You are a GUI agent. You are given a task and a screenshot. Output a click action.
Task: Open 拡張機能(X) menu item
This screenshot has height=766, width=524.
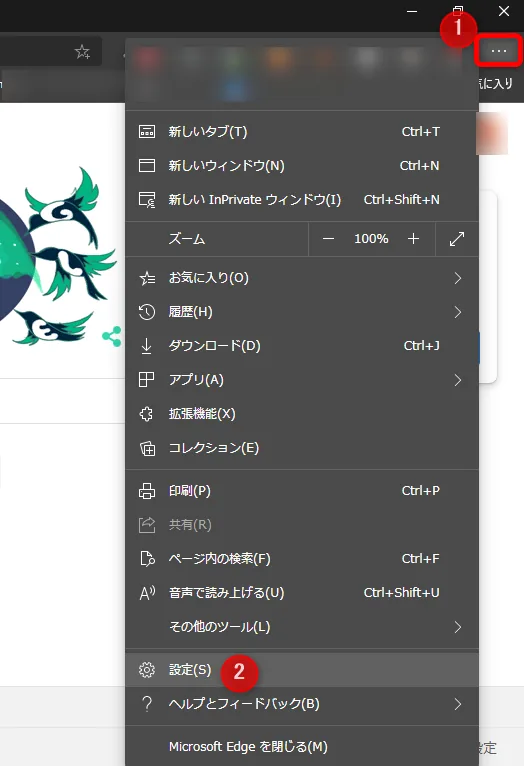302,414
